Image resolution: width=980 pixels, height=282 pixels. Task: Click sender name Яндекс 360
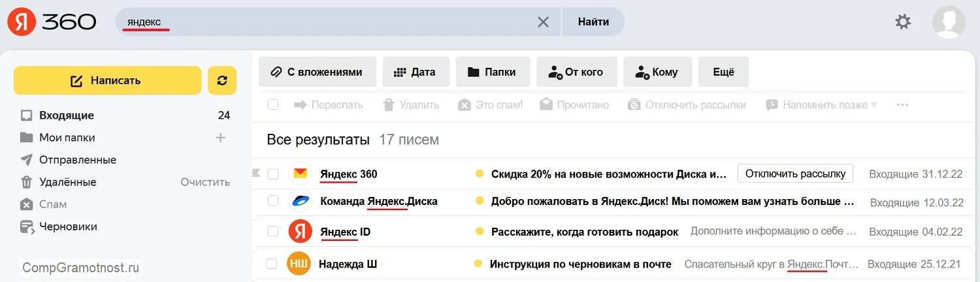pos(349,174)
